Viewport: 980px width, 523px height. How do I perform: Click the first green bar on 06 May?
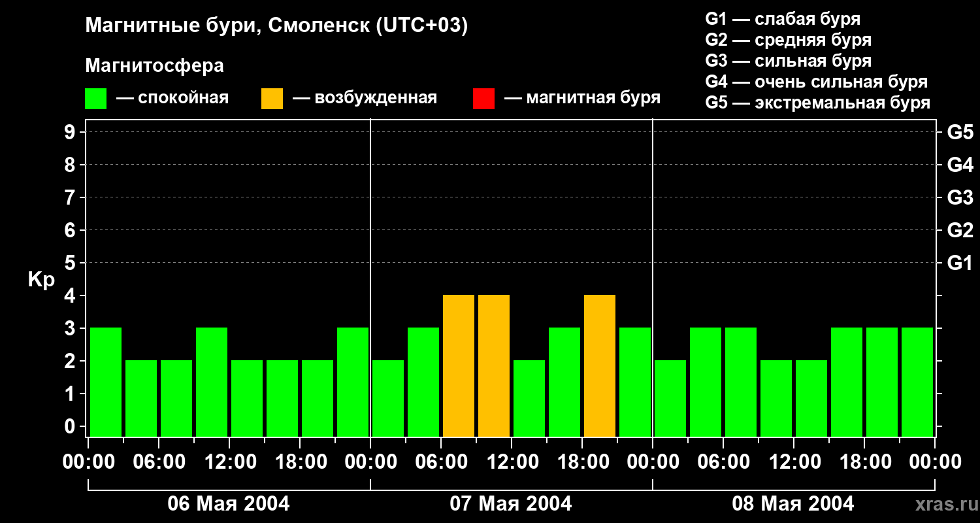tap(106, 382)
